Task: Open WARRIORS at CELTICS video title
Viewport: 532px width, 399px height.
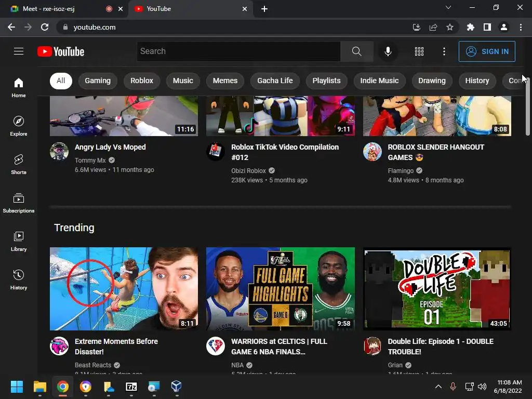Action: (279, 347)
